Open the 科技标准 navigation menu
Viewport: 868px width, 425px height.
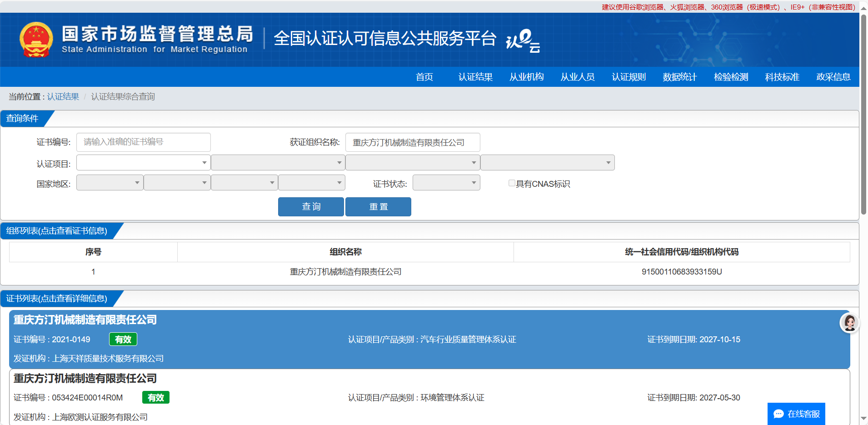[x=782, y=77]
